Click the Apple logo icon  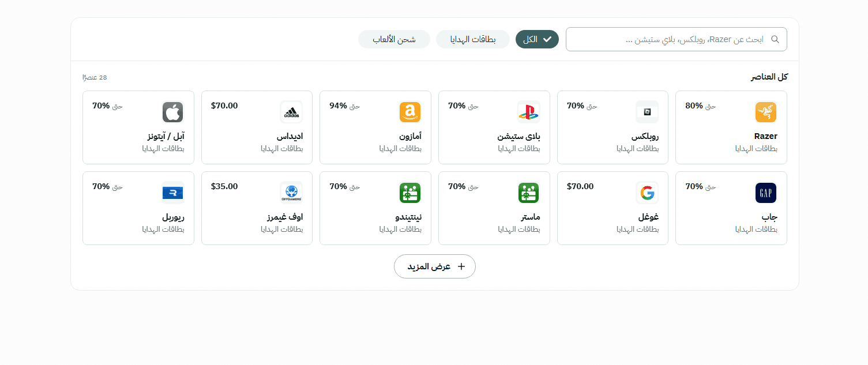pyautogui.click(x=173, y=112)
